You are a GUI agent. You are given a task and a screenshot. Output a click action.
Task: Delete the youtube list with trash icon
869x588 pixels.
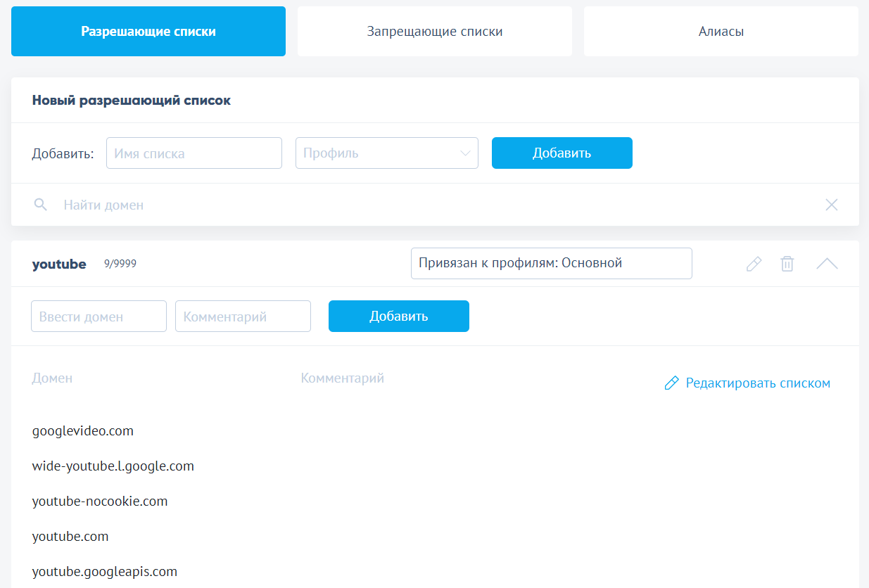click(x=787, y=264)
